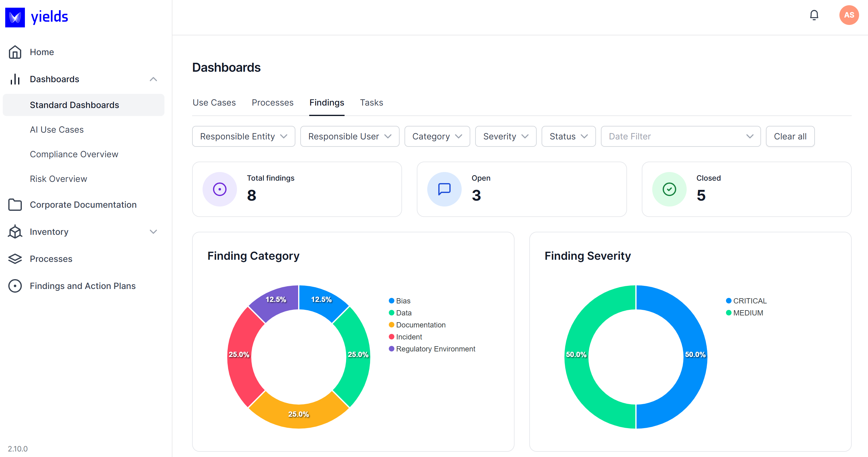The width and height of the screenshot is (868, 457).
Task: Select the Findings and Action Plans target icon
Action: [x=15, y=286]
